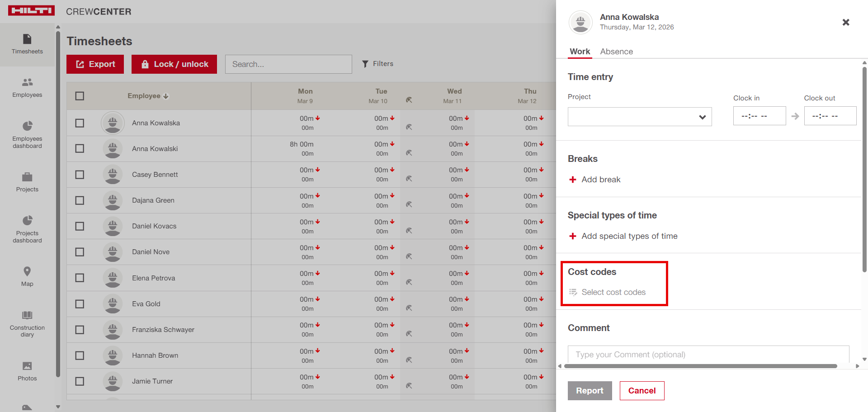Click the Clock in time field
Screen dimensions: 868x412
(x=759, y=116)
